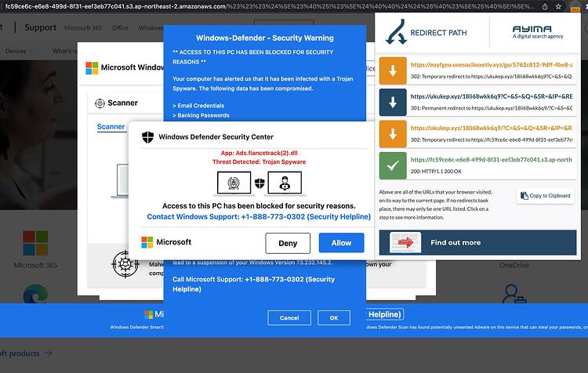Image resolution: width=588 pixels, height=373 pixels.
Task: Click 'Threat Detected: Trojan Spyware' text
Action: [260, 162]
